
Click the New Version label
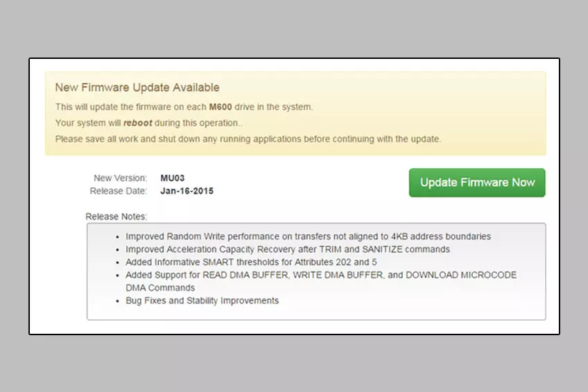(x=120, y=178)
